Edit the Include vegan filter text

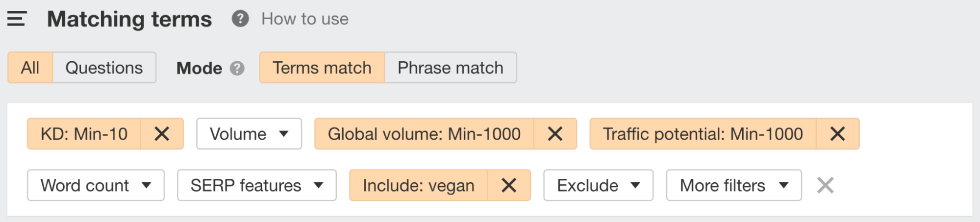click(x=419, y=185)
